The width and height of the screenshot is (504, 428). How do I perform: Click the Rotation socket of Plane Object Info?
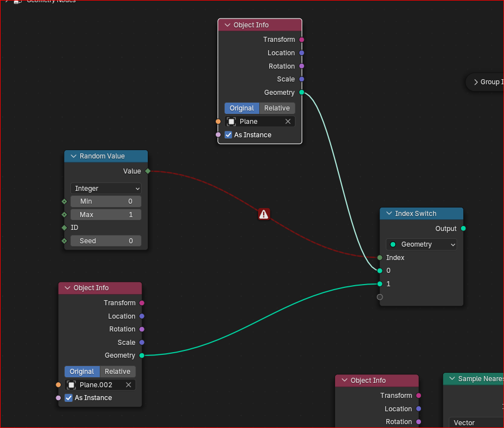302,66
